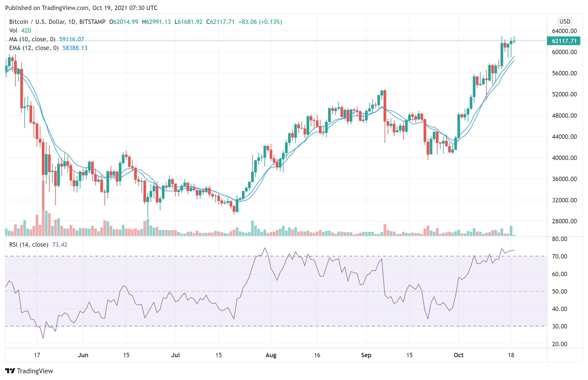Screen dimensions: 588x380
Task: Click the 40000.00 price axis label
Action: click(564, 158)
